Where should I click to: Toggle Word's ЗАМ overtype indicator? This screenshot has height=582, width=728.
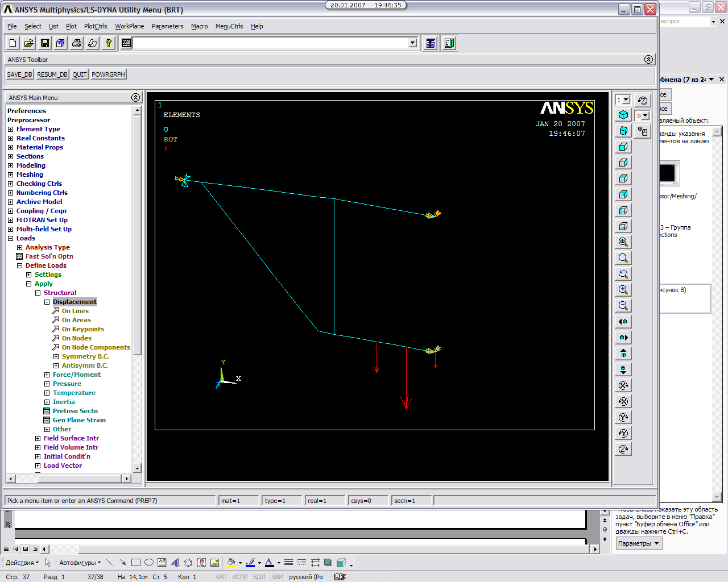tap(278, 577)
